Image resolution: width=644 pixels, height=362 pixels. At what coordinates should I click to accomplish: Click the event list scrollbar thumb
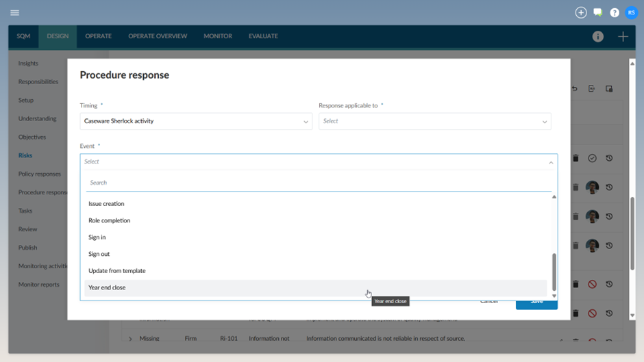554,272
